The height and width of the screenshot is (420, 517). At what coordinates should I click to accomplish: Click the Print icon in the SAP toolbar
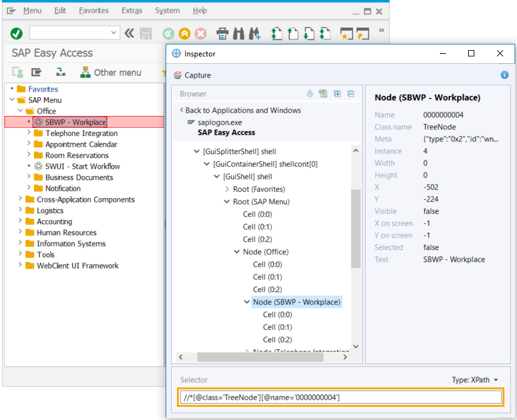tap(223, 34)
